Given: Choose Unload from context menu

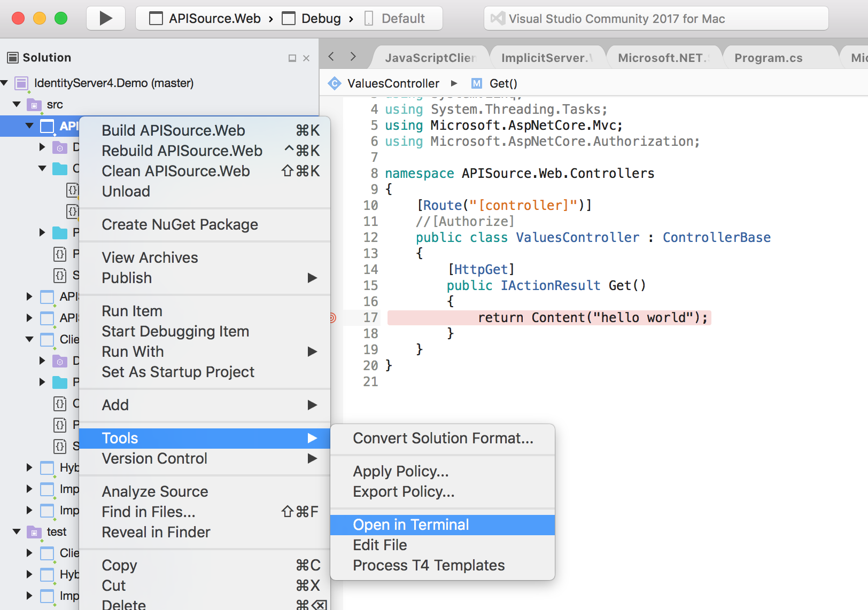Looking at the screenshot, I should click(205, 191).
